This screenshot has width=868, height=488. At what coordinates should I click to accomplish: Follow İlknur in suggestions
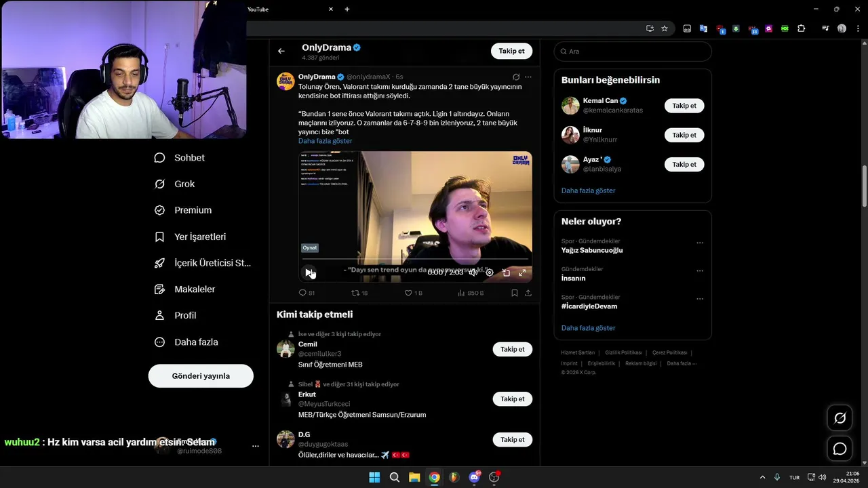pyautogui.click(x=684, y=135)
